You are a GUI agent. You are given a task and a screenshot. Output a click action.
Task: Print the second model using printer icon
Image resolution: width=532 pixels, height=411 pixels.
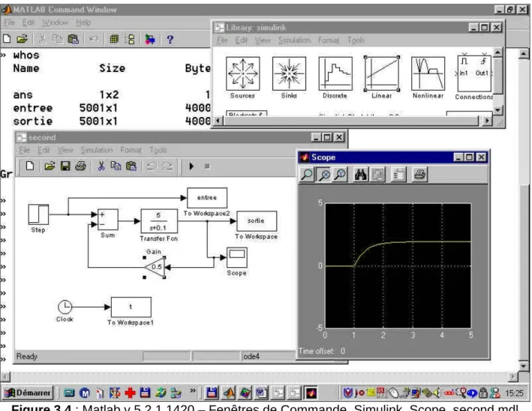(x=80, y=166)
